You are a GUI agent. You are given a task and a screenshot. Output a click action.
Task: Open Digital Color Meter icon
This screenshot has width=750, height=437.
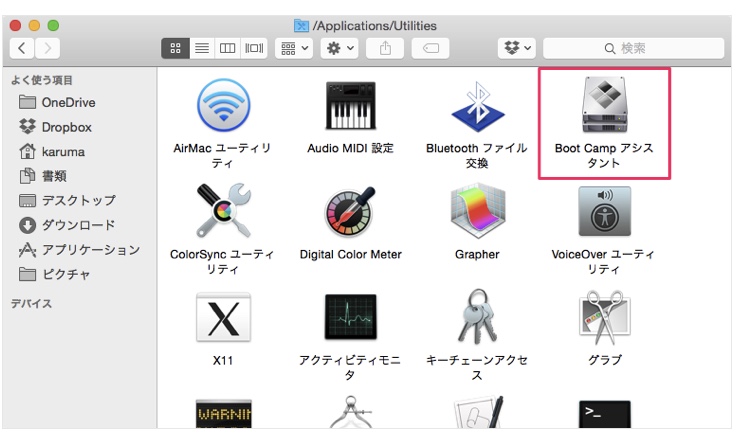coord(350,211)
